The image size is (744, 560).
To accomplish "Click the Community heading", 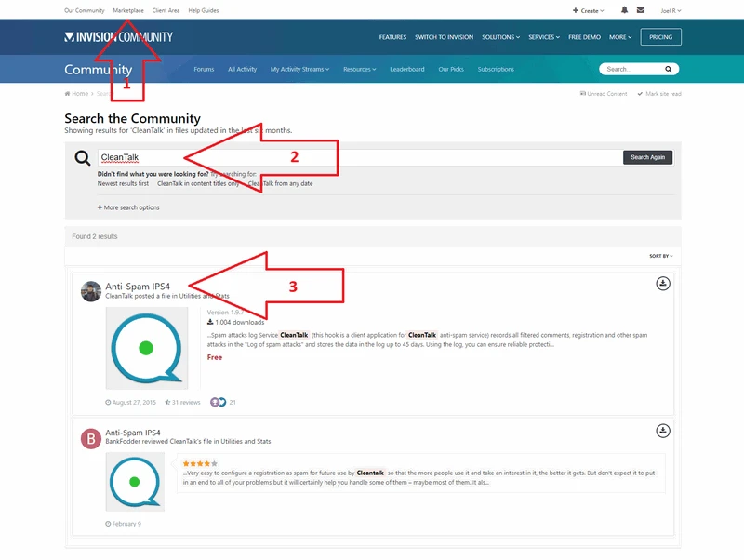I will (x=99, y=70).
